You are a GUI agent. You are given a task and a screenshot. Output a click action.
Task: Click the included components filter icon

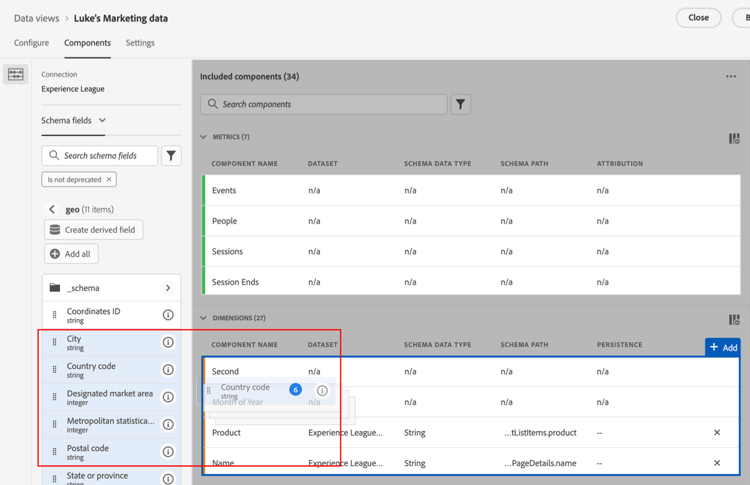point(461,104)
